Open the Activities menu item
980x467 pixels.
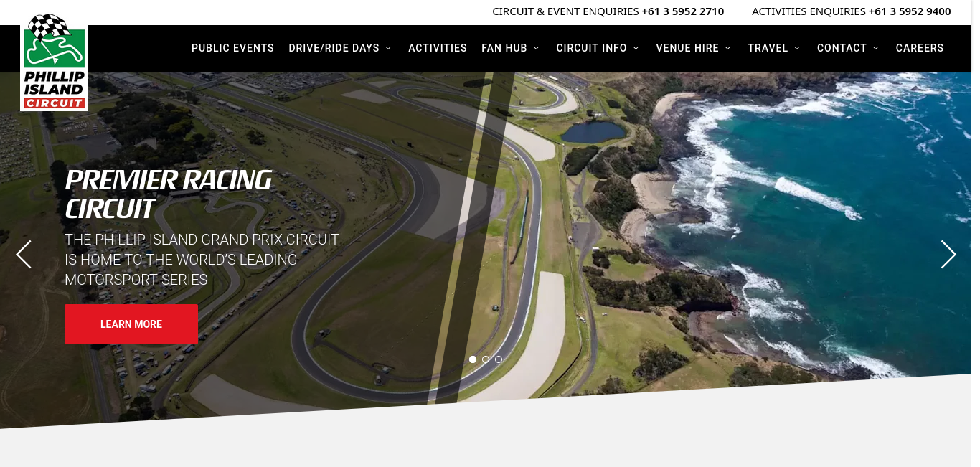(438, 48)
